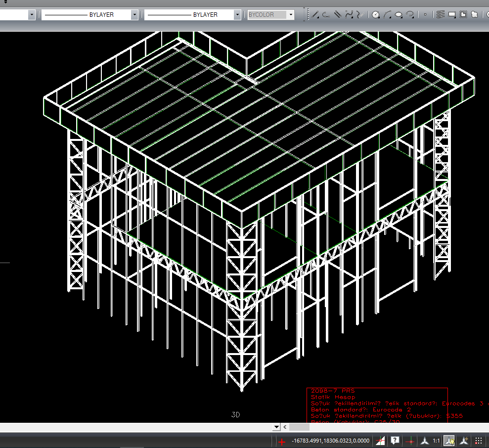Click the red crosshair status bar icon
The width and height of the screenshot is (489, 448).
click(x=282, y=441)
